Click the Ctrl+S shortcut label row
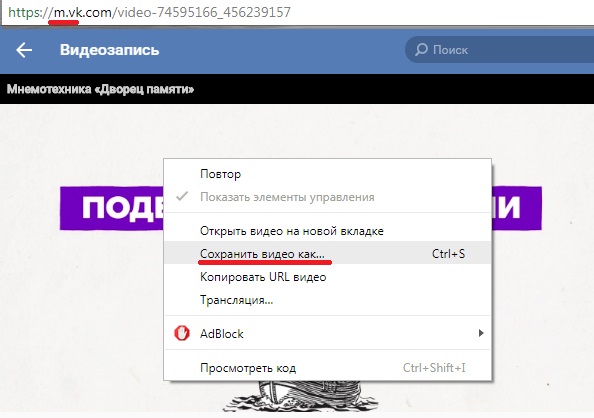Image resolution: width=594 pixels, height=418 pixels. pos(448,254)
